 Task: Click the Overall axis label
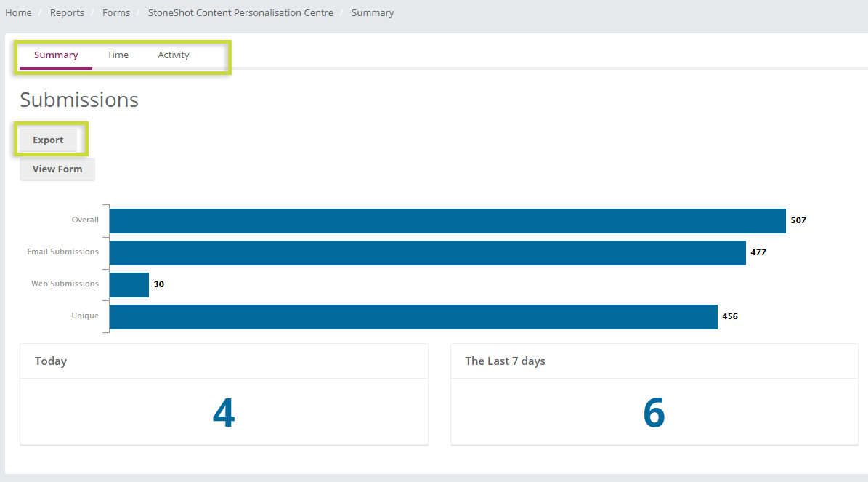[x=85, y=220]
